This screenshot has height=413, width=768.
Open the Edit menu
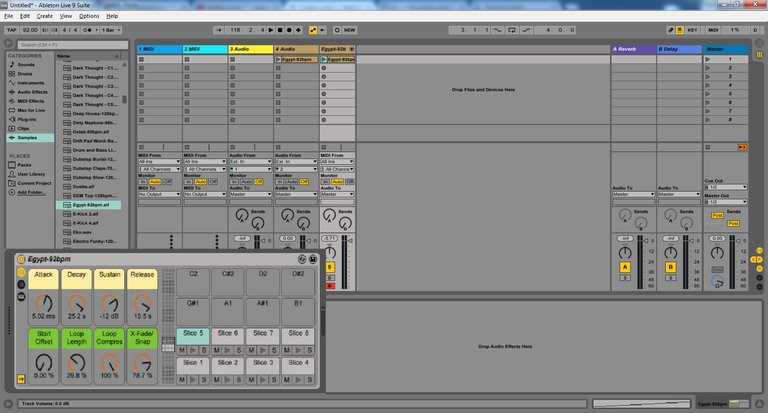click(x=24, y=16)
